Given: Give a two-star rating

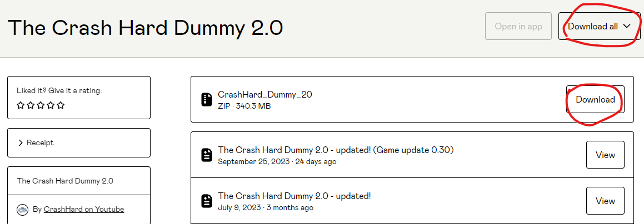Looking at the screenshot, I should [31, 105].
